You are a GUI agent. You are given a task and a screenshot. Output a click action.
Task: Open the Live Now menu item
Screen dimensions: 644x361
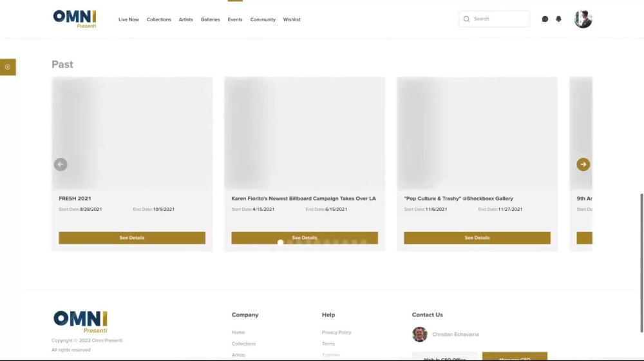point(129,19)
